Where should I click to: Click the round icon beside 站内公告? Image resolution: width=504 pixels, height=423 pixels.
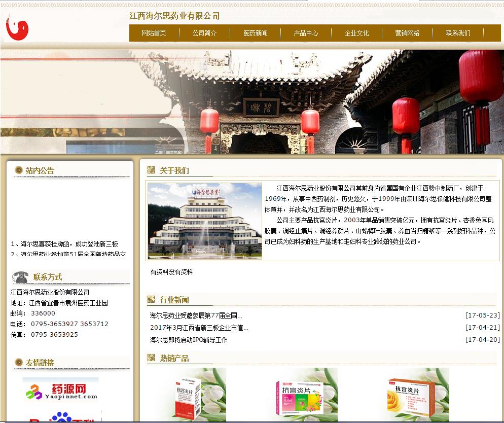coord(19,170)
